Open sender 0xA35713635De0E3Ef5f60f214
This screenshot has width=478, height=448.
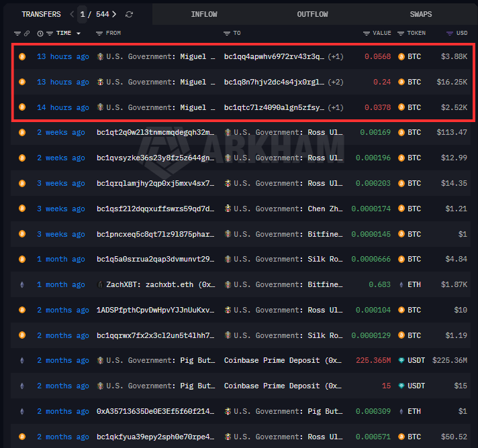[156, 412]
